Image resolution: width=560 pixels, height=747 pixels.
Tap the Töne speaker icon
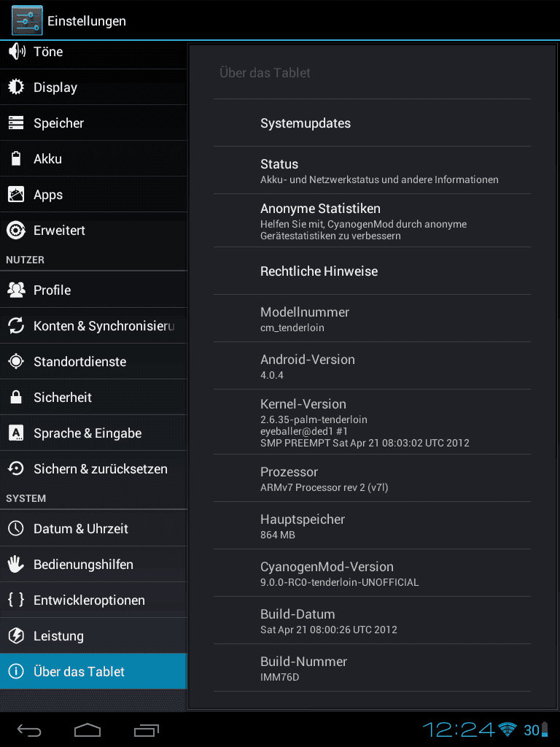tap(17, 51)
